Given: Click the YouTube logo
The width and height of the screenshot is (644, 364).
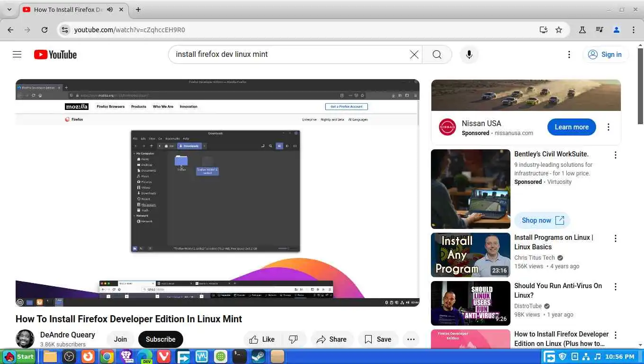Looking at the screenshot, I should [x=55, y=55].
